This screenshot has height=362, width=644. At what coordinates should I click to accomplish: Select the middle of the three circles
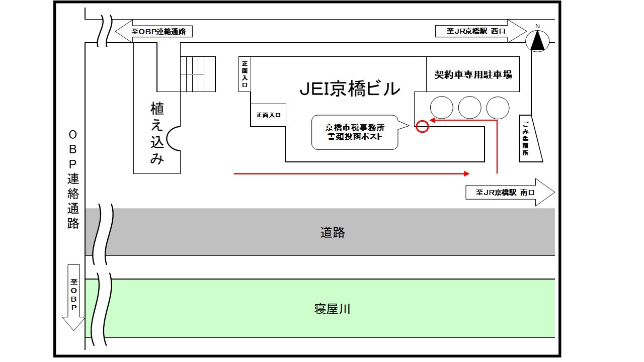[x=470, y=108]
